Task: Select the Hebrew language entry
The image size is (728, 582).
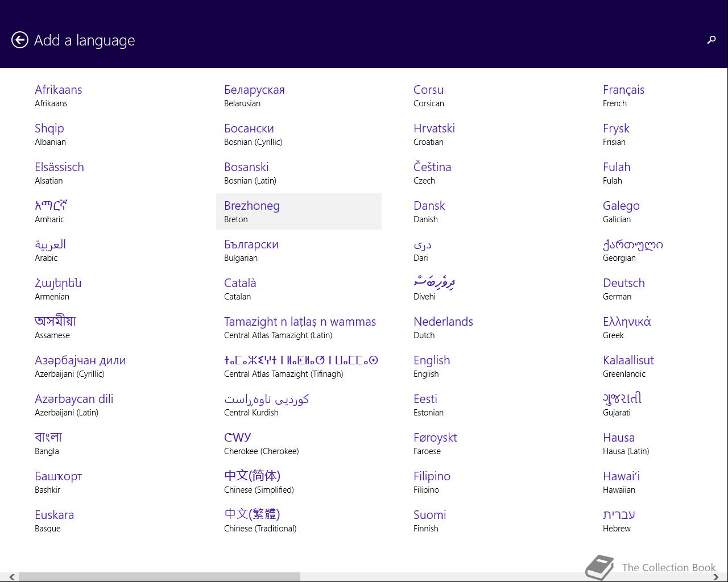Action: click(x=661, y=521)
